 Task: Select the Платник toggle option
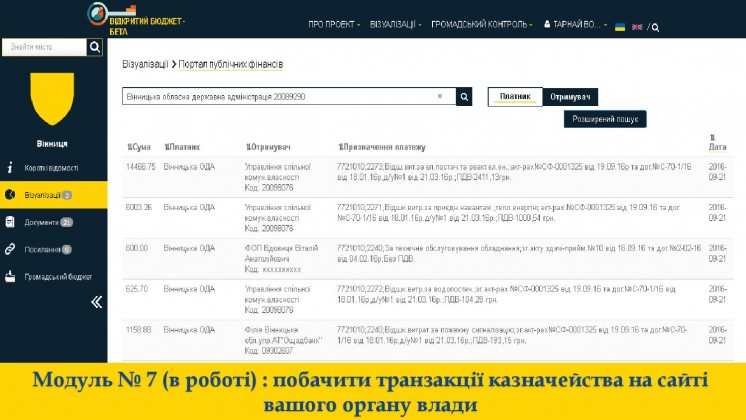pos(514,97)
